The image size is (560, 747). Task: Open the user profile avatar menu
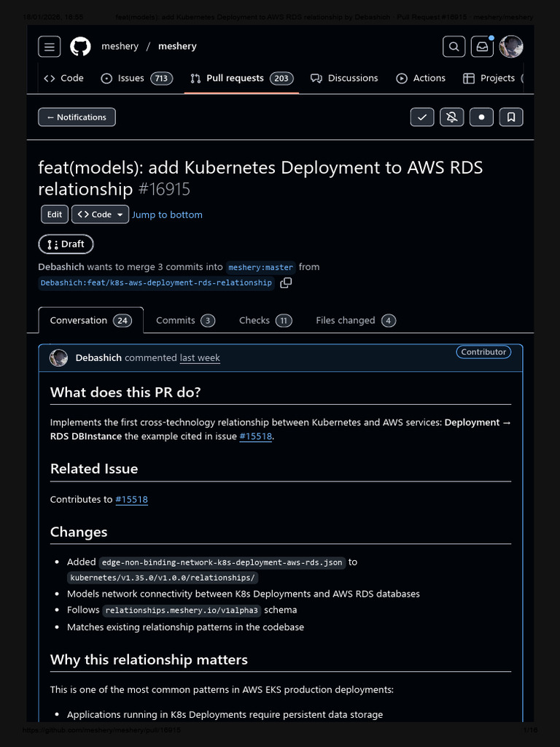511,47
